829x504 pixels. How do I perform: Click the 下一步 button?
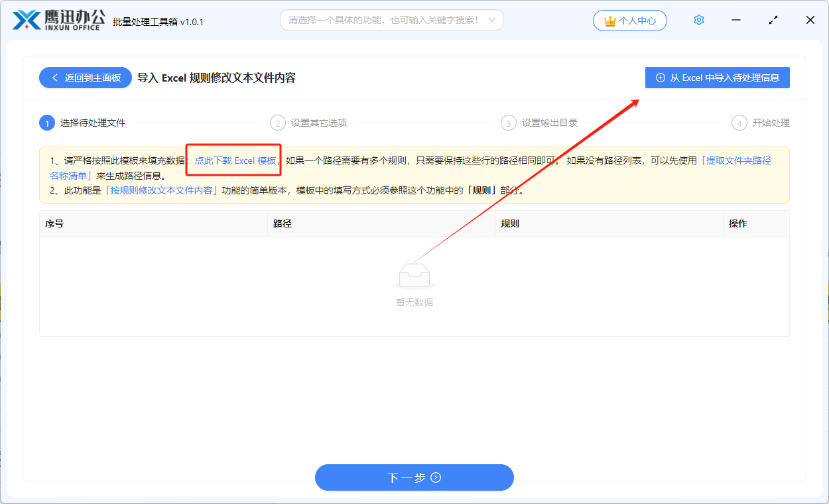414,477
